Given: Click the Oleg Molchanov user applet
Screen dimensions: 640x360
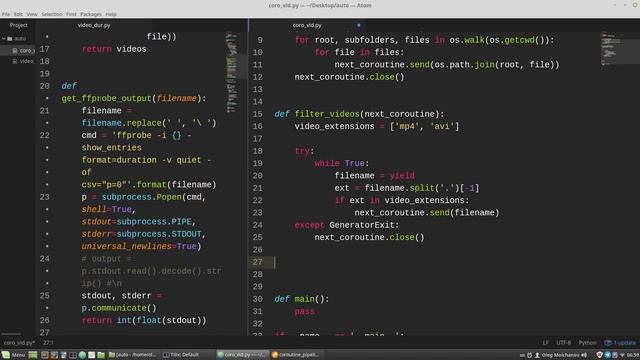Looking at the screenshot, I should pos(558,355).
